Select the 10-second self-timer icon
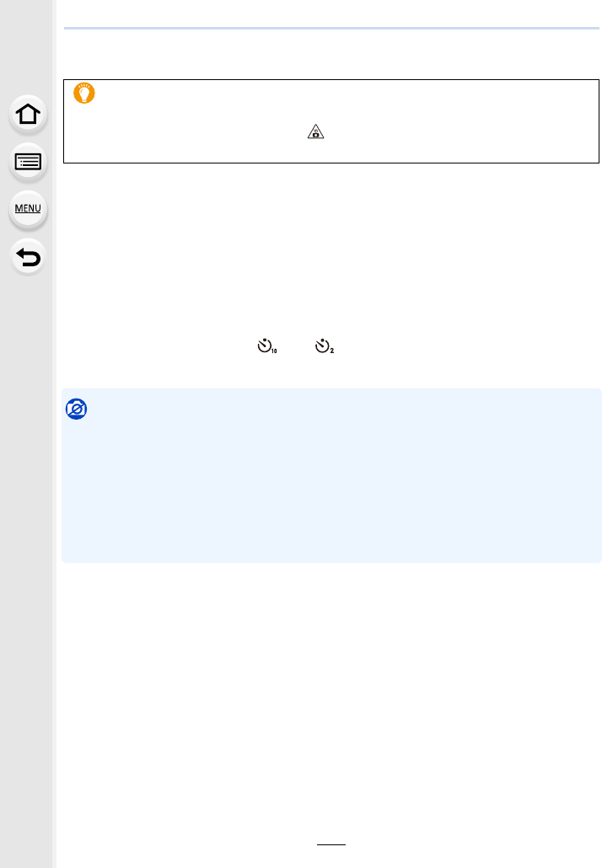 267,346
